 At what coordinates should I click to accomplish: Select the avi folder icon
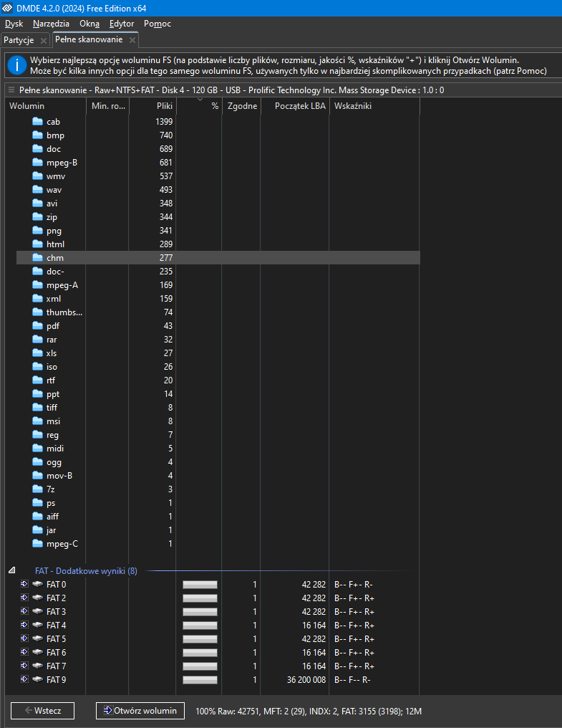point(38,203)
